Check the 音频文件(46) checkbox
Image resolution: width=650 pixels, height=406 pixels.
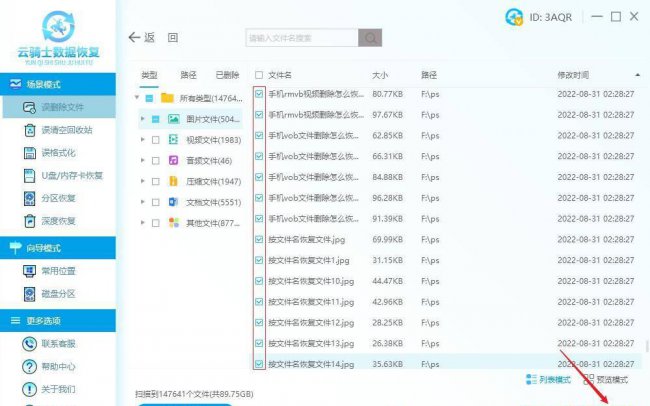[x=155, y=161]
